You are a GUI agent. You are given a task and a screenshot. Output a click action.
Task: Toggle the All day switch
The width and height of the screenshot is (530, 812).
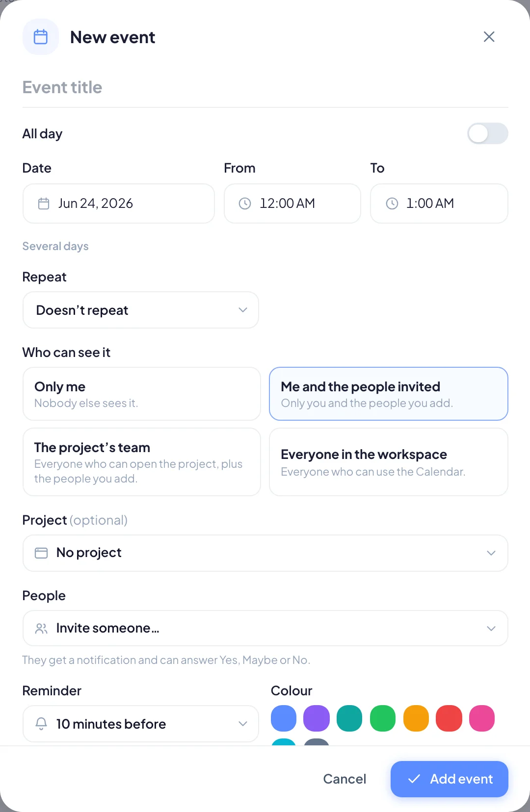[x=488, y=133]
